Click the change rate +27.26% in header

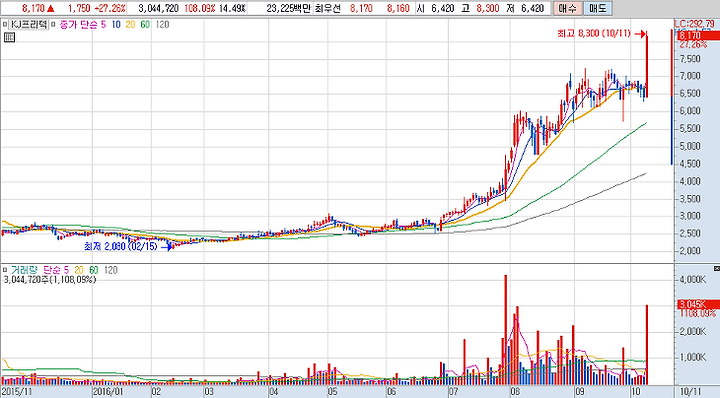point(110,8)
